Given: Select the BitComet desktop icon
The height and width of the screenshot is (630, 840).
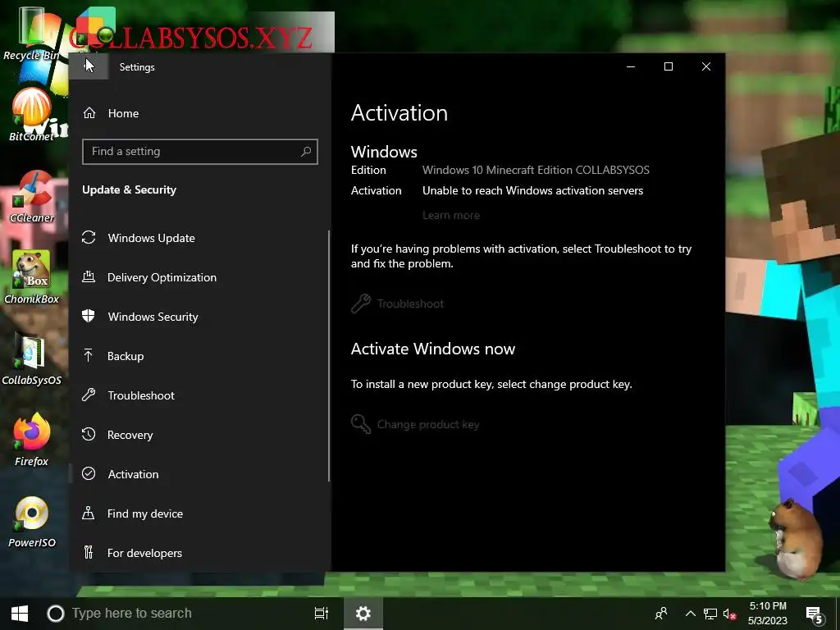Looking at the screenshot, I should coord(31,115).
